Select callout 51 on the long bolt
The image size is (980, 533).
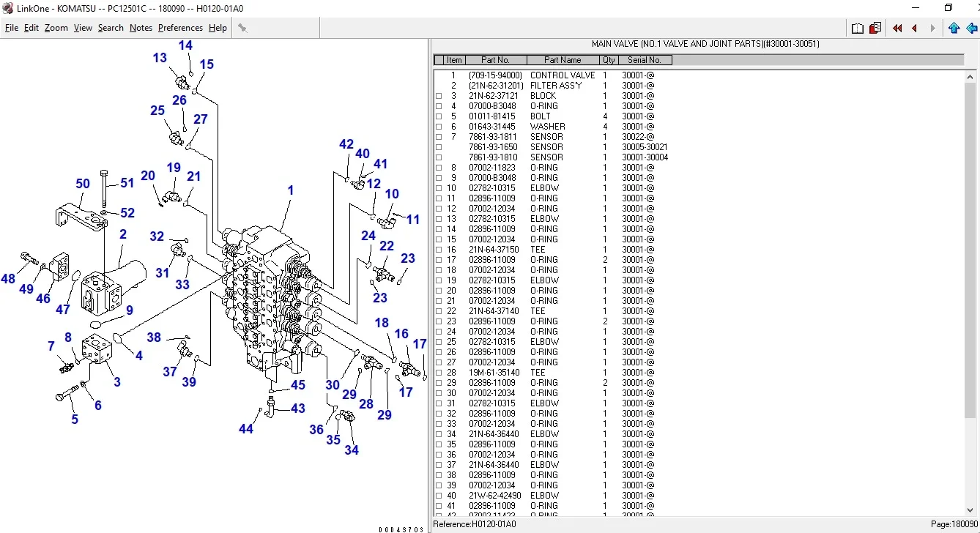pyautogui.click(x=127, y=183)
